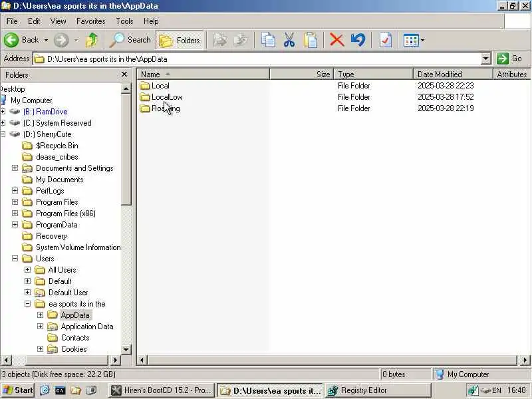This screenshot has height=399, width=532.
Task: Collapse the ea sports its in the node
Action: click(x=27, y=304)
